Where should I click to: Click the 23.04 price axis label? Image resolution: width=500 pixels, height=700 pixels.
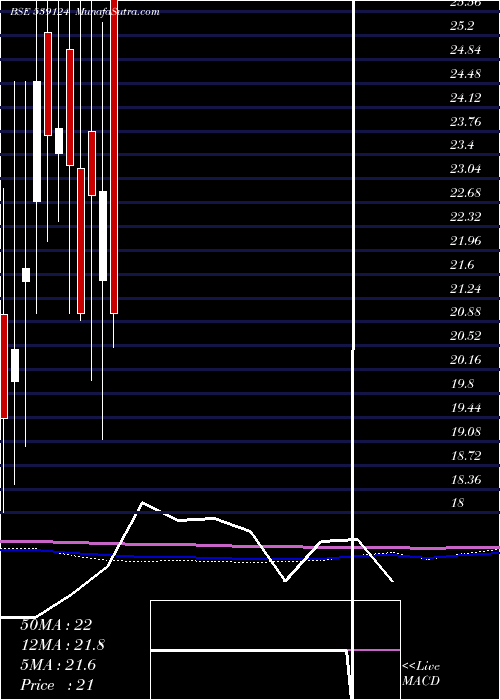pos(466,170)
